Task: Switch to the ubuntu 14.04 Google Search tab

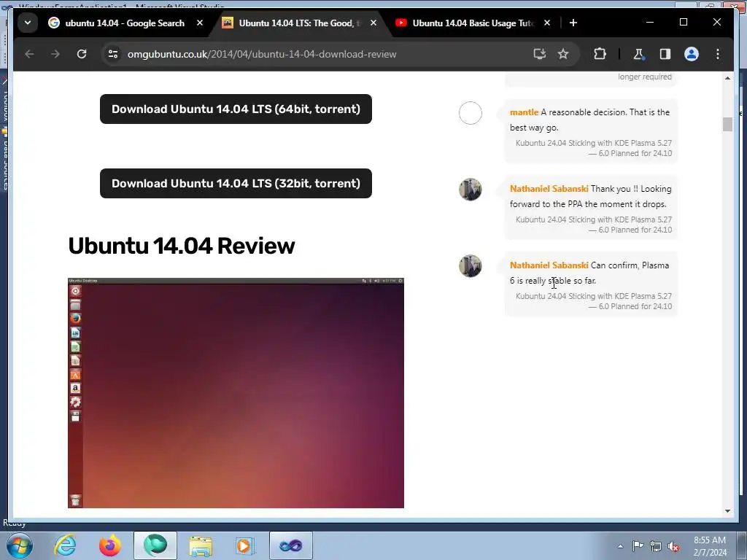Action: point(125,23)
